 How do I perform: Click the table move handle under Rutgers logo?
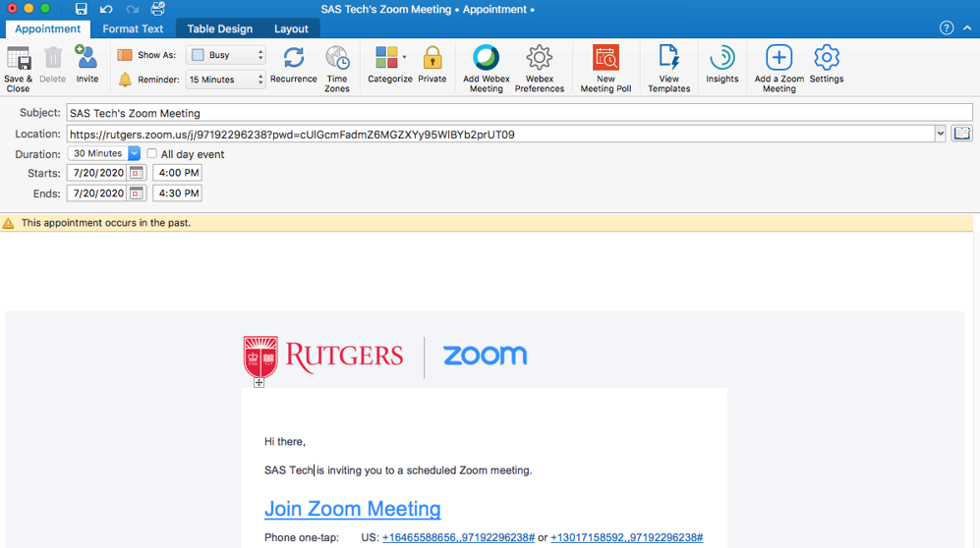point(259,383)
